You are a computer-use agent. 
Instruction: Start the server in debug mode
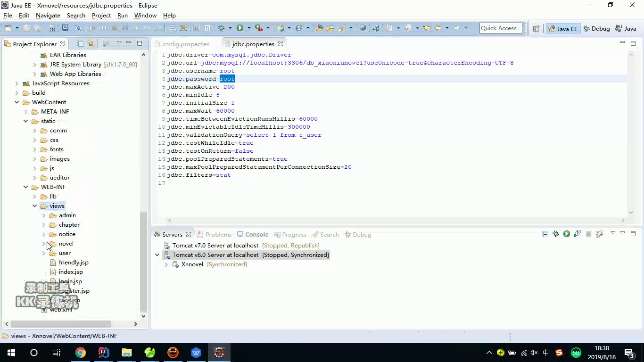[556, 234]
